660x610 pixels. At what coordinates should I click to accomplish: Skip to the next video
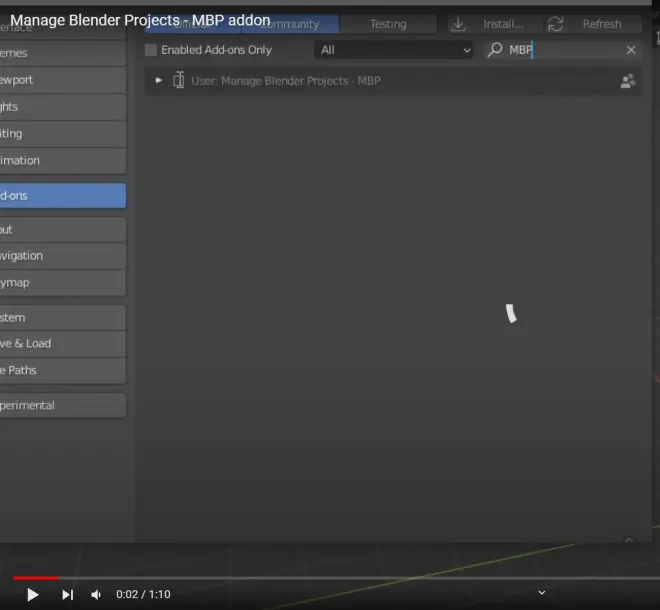tap(68, 594)
